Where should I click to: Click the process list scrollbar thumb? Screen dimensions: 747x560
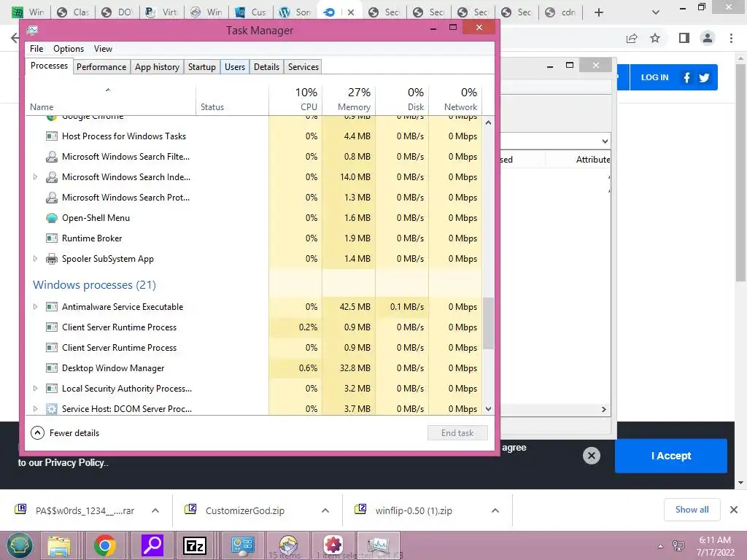pyautogui.click(x=488, y=323)
